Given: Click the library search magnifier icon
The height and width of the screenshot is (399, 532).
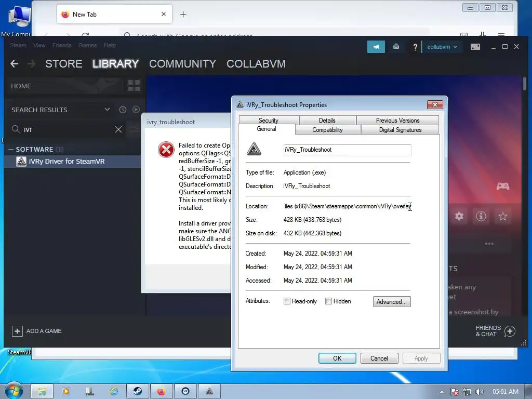Looking at the screenshot, I should [x=16, y=129].
